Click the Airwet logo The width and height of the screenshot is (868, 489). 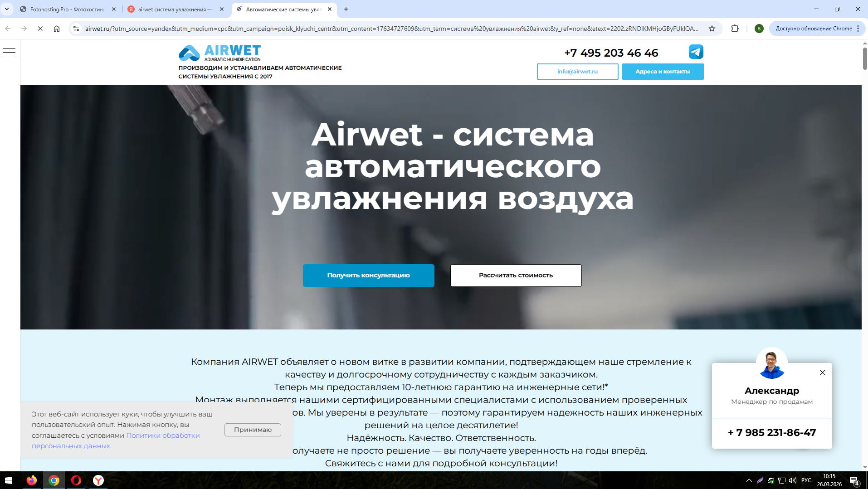219,53
